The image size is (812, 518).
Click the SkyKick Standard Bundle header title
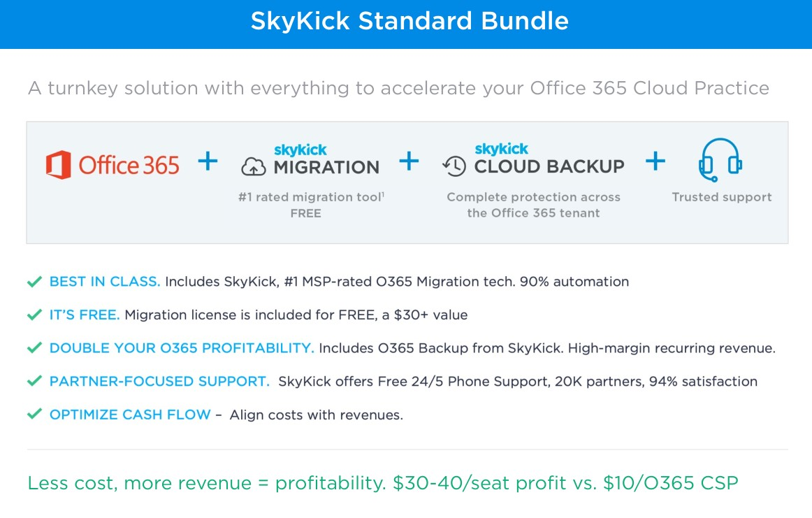(409, 22)
